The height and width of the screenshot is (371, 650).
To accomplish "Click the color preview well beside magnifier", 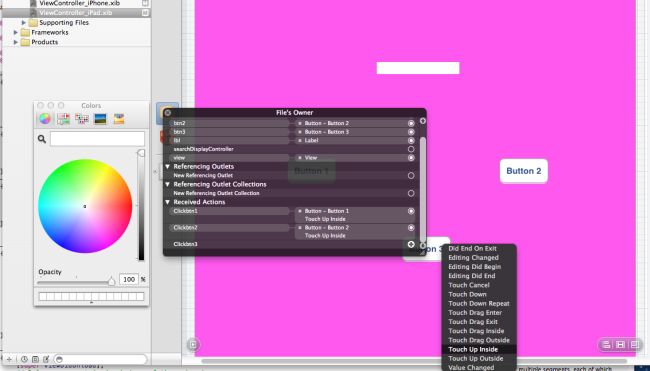I will (97, 139).
